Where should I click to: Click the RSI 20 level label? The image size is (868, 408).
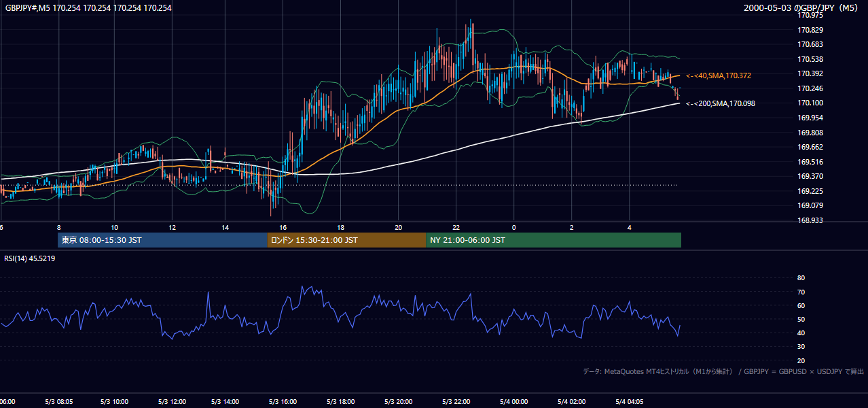pos(801,360)
